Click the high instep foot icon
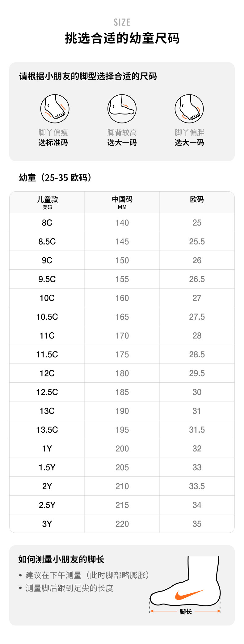244x644 pixels. click(122, 109)
